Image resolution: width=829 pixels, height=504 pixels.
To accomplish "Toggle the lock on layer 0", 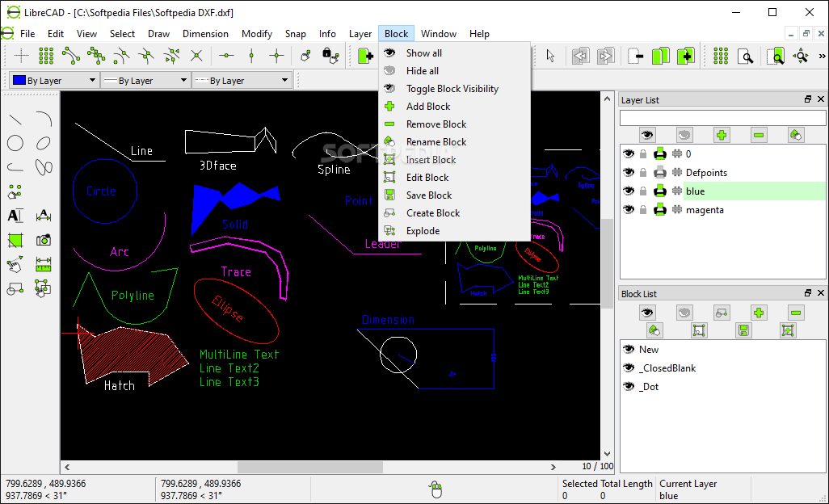I will tap(643, 153).
